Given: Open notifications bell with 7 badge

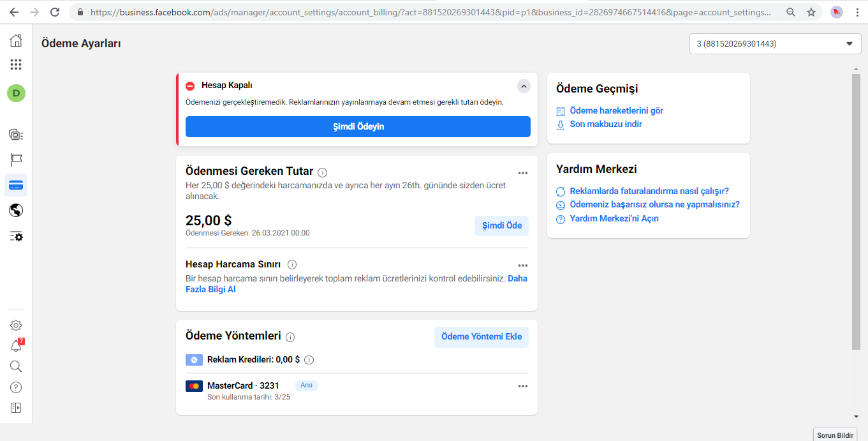Looking at the screenshot, I should [16, 346].
